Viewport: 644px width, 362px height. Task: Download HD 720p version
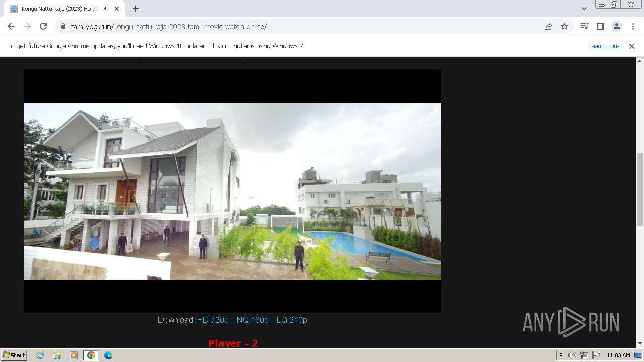[213, 320]
